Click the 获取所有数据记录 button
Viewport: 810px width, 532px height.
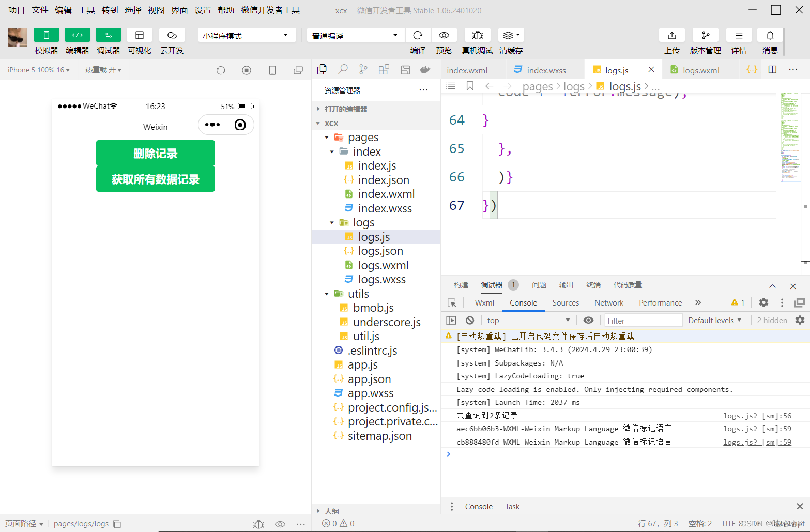click(x=156, y=179)
